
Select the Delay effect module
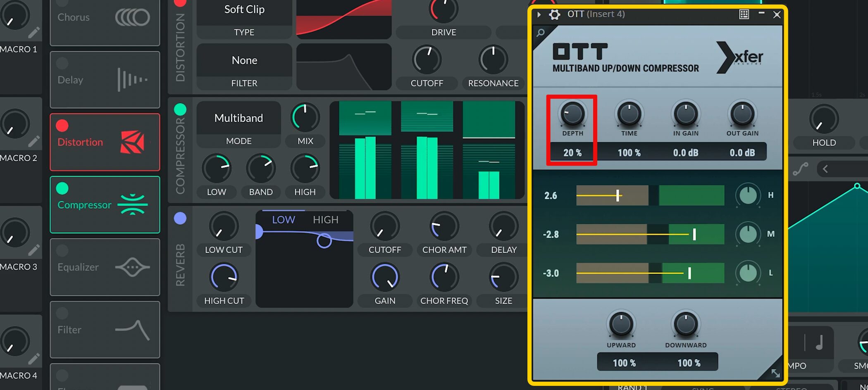coord(105,80)
